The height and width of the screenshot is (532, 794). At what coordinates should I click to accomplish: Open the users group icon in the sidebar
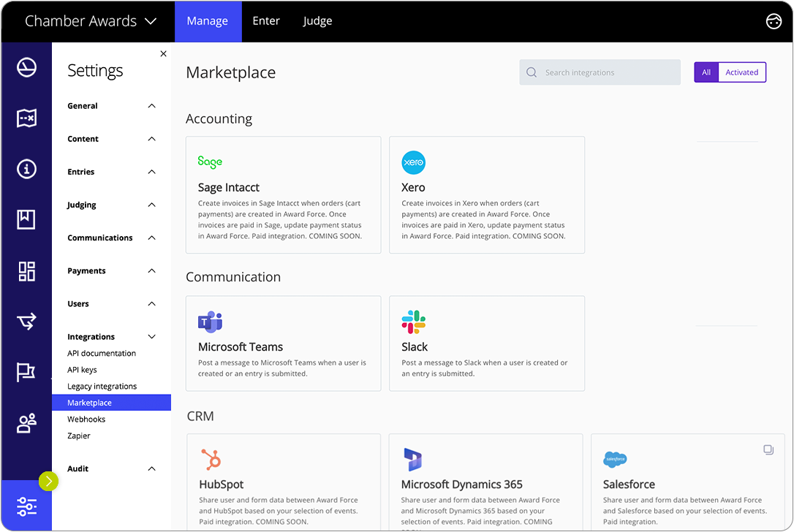(26, 423)
